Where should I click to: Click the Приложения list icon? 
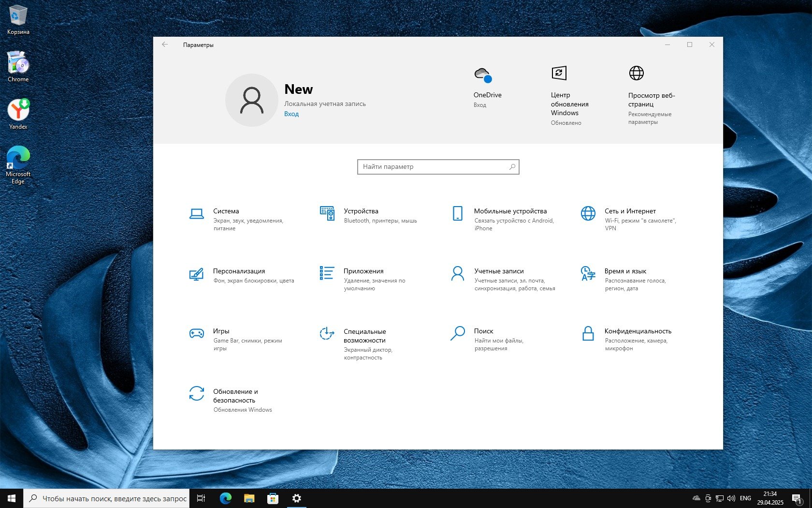coord(327,273)
